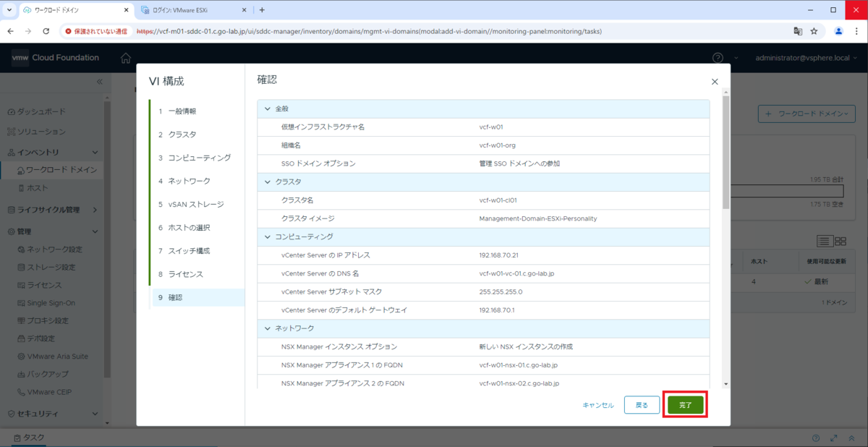Click the vmw Cloud Foundation logo
The width and height of the screenshot is (868, 447).
pyautogui.click(x=56, y=58)
